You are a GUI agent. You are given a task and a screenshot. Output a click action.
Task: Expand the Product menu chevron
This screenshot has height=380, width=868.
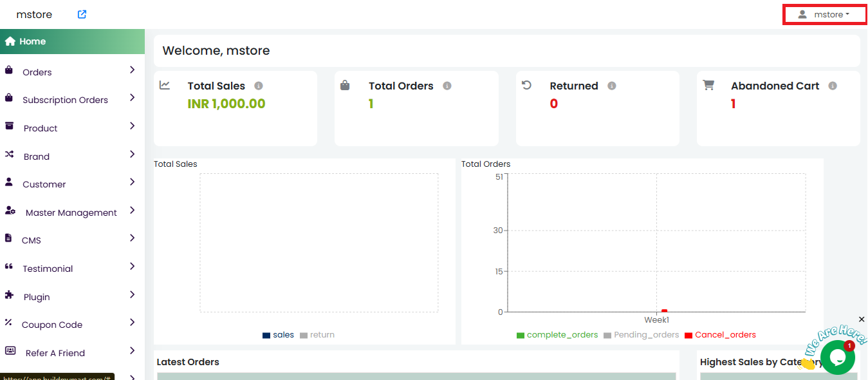[x=132, y=126]
